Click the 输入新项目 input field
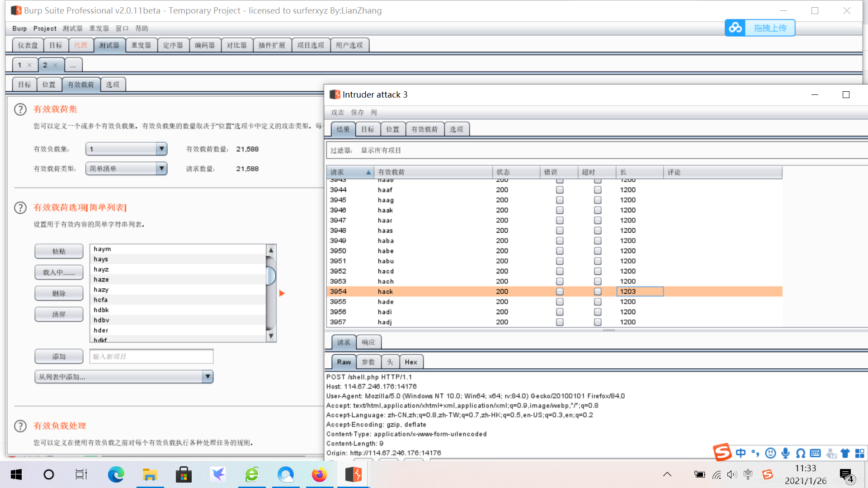 pyautogui.click(x=151, y=357)
